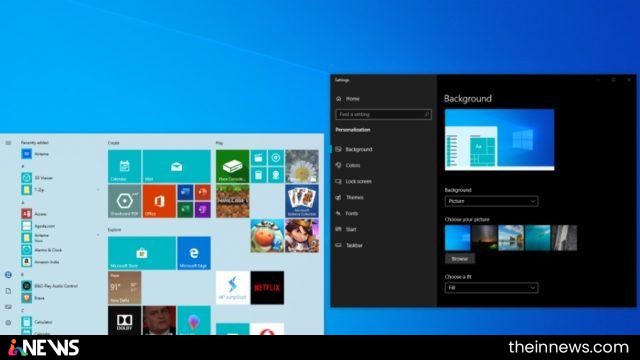Choose the starry night picture thumbnail
The width and height of the screenshot is (640, 360).
click(x=484, y=238)
